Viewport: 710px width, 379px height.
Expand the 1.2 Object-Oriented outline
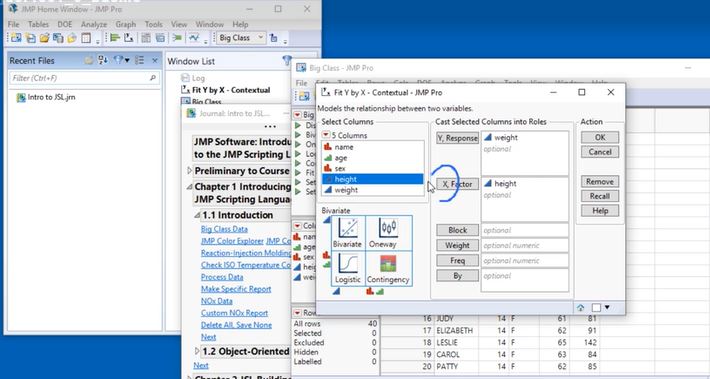[x=197, y=351]
